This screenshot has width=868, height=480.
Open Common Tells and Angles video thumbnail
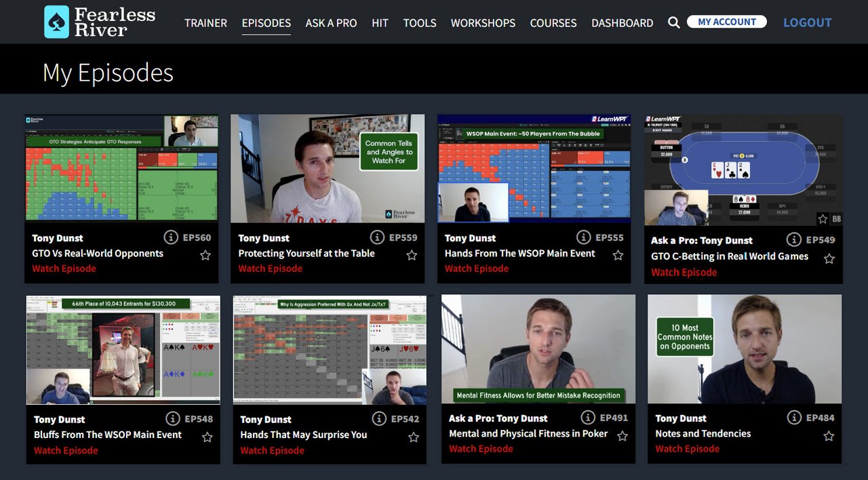click(328, 168)
